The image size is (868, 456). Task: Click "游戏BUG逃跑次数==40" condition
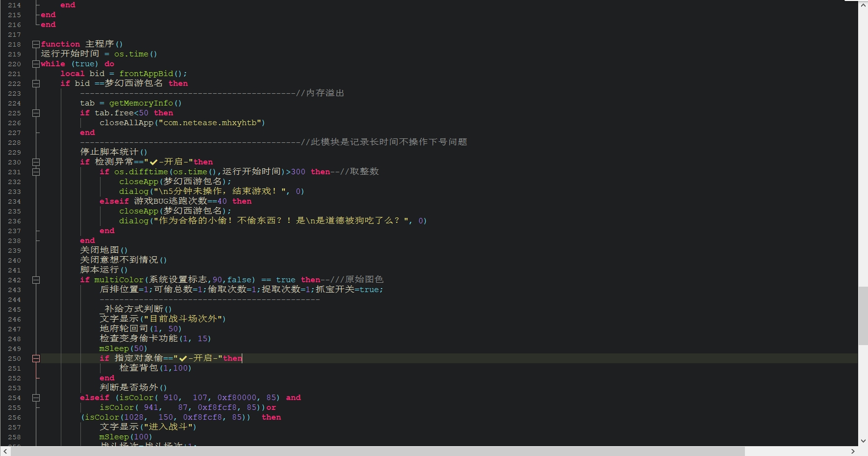point(180,201)
